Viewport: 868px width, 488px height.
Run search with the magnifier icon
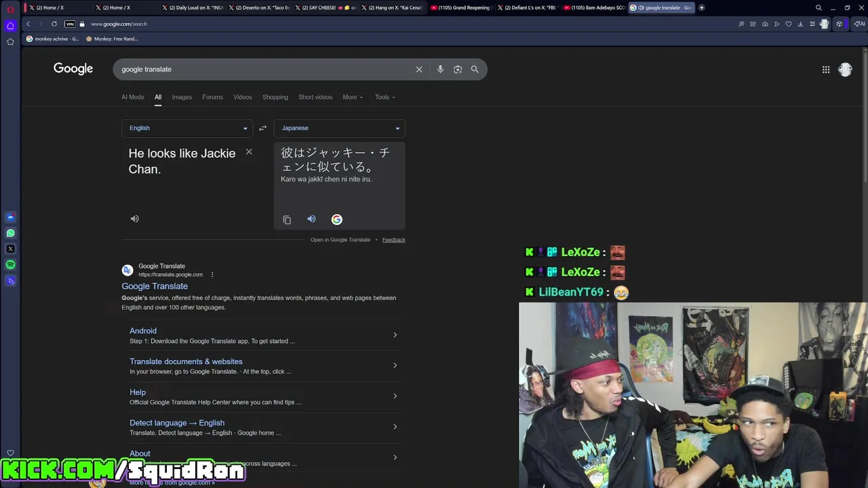[x=475, y=69]
